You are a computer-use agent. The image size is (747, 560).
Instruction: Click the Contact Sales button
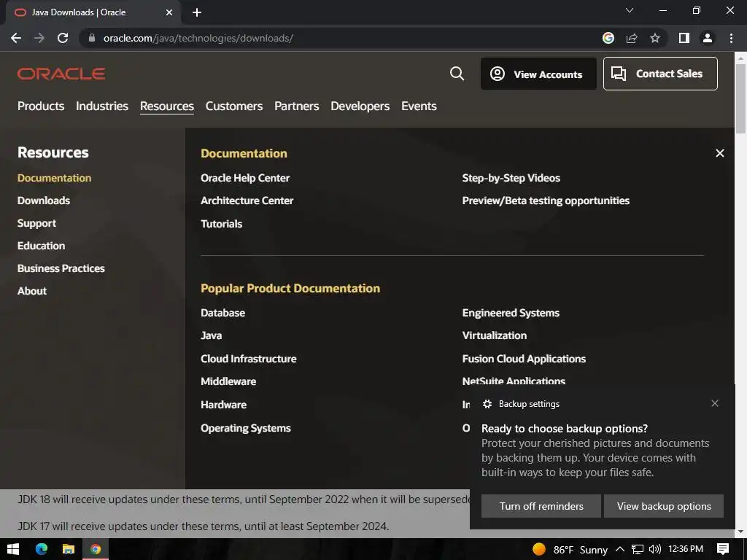point(660,74)
